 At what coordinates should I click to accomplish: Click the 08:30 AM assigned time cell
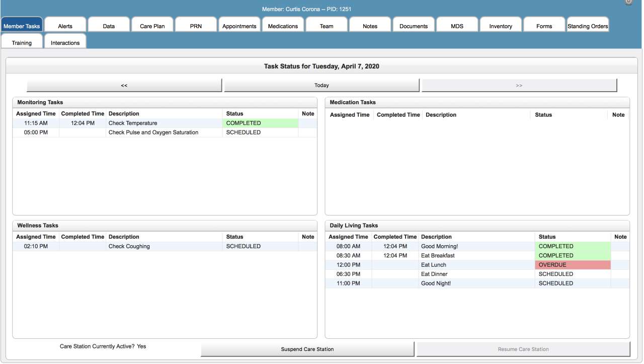tap(348, 255)
